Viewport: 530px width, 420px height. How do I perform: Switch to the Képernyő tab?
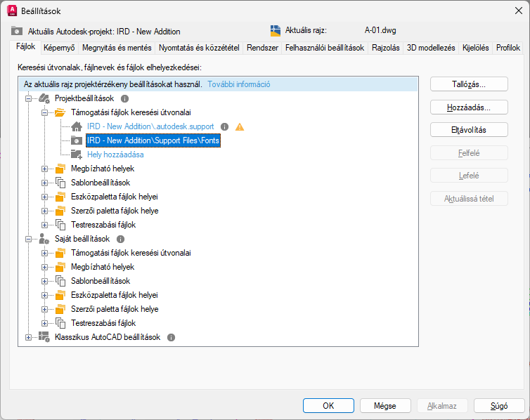click(x=59, y=48)
